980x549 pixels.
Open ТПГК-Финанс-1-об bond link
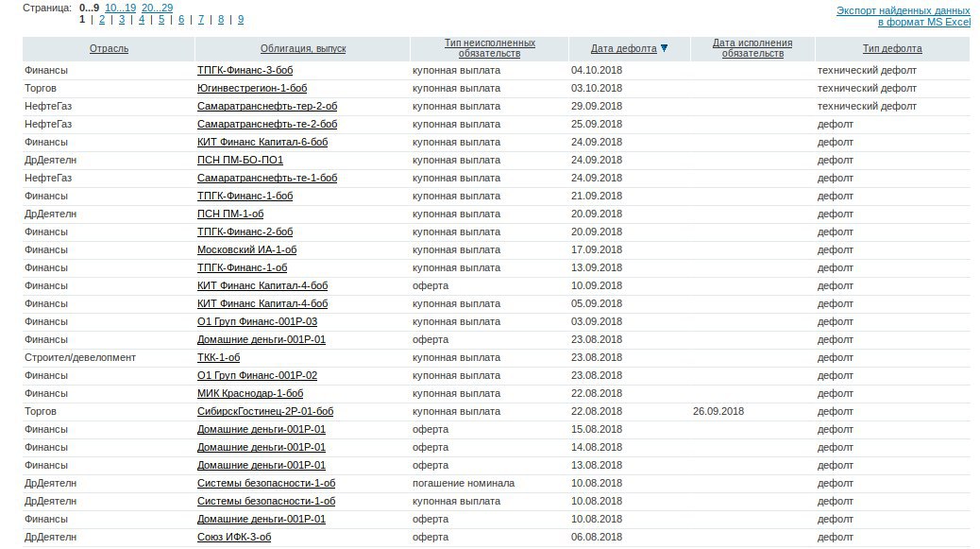pos(242,267)
